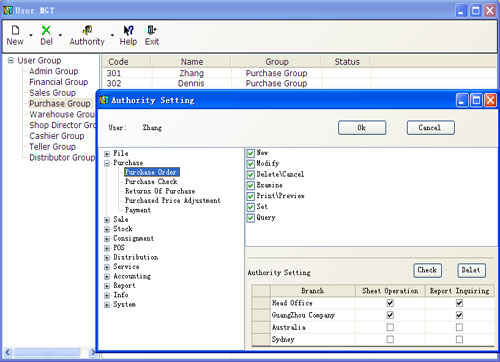The width and height of the screenshot is (500, 362).
Task: Click the Branch column header
Action: tap(312, 291)
